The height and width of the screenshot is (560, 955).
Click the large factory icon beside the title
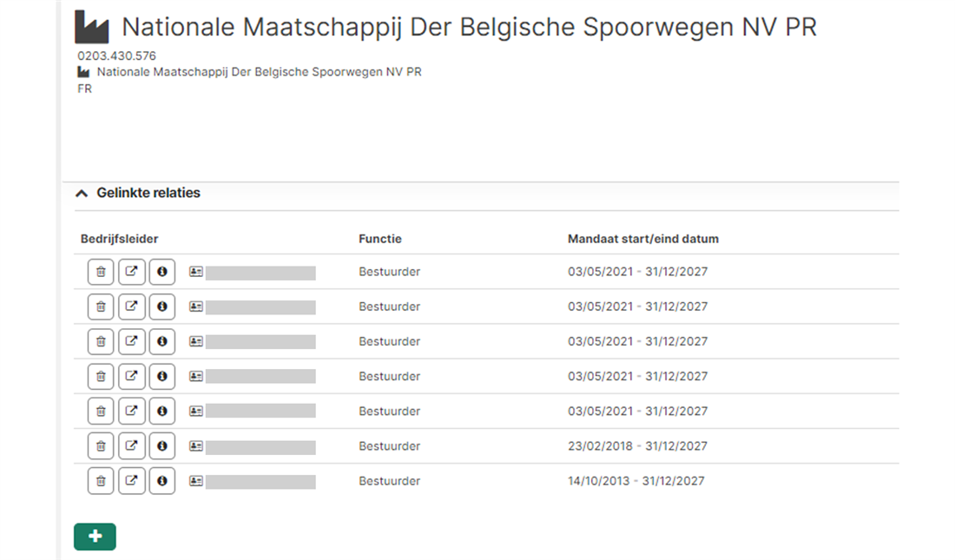pyautogui.click(x=92, y=28)
